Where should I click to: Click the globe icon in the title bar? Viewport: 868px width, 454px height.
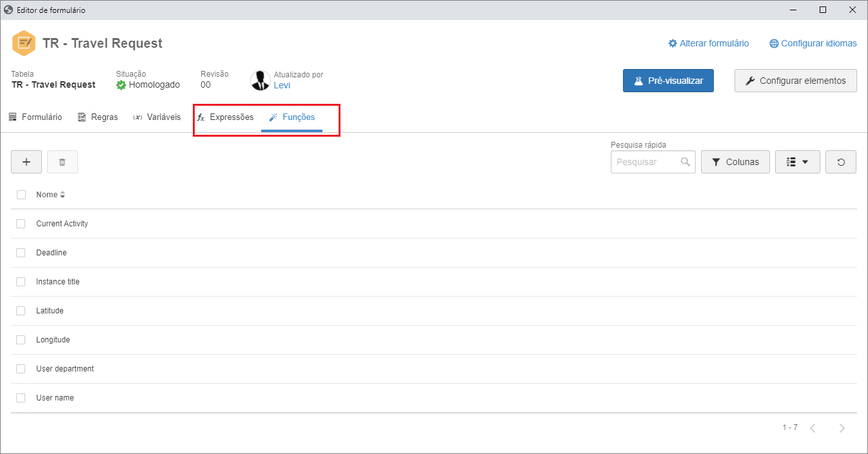8,10
